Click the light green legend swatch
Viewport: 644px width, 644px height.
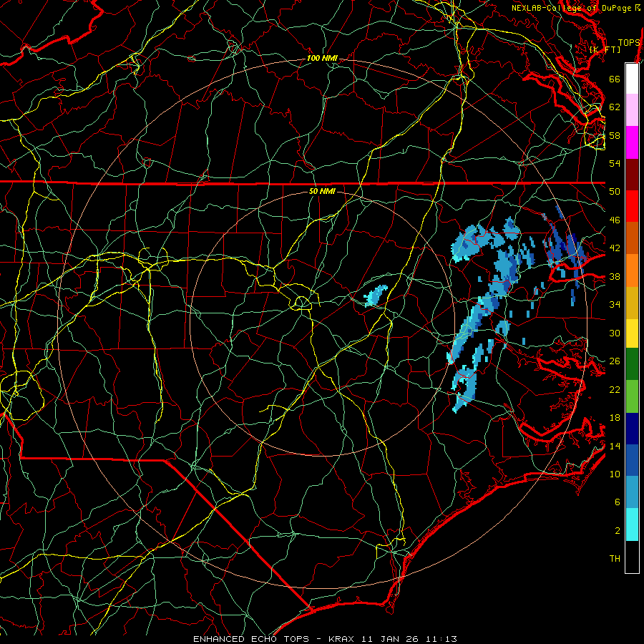tap(632, 396)
